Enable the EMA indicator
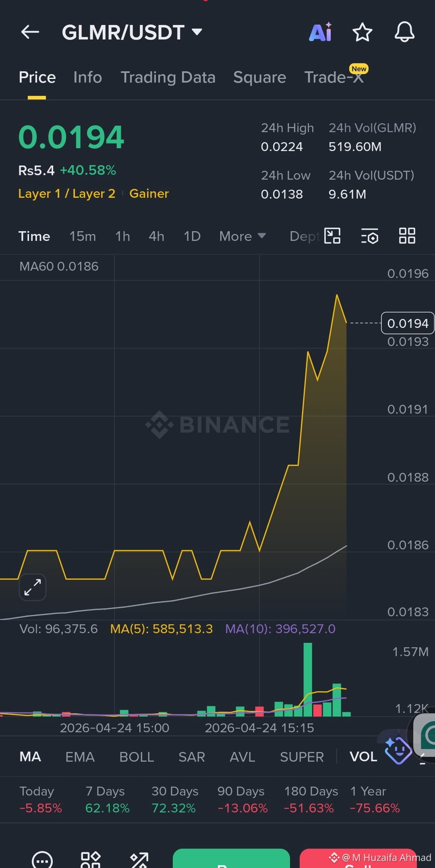This screenshot has height=868, width=435. pyautogui.click(x=80, y=757)
